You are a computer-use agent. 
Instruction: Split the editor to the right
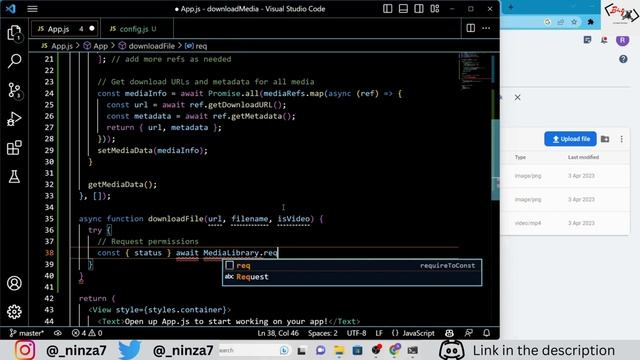tap(471, 28)
